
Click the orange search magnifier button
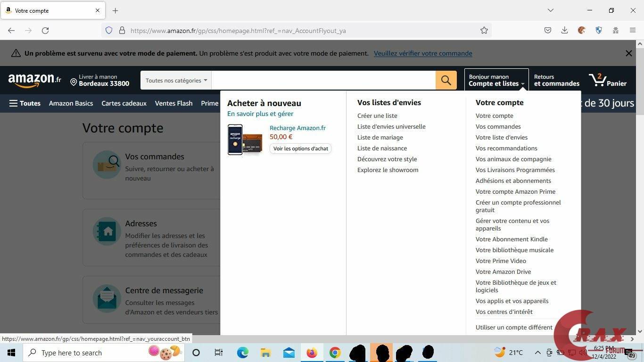[446, 80]
